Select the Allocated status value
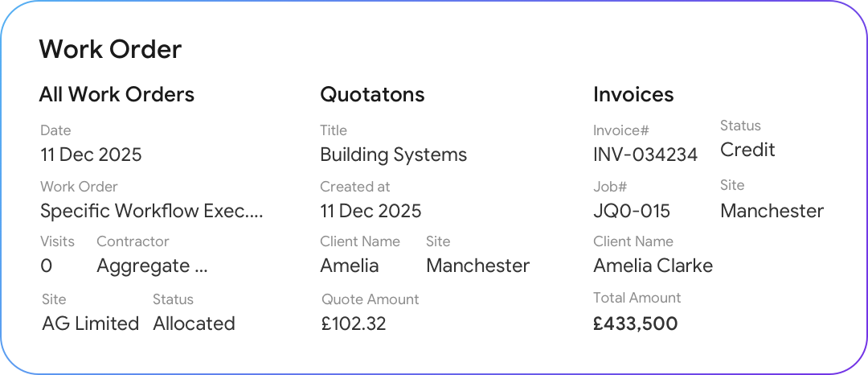868x375 pixels. (x=194, y=323)
